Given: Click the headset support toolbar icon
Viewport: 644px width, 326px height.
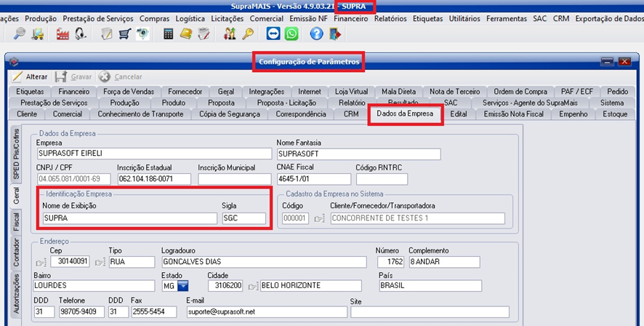Looking at the screenshot, I should [81, 33].
